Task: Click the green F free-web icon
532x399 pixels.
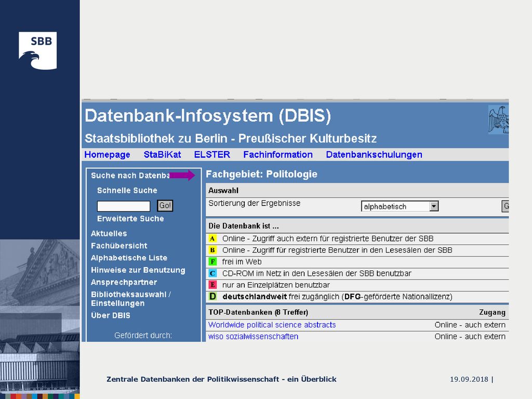Action: point(212,262)
